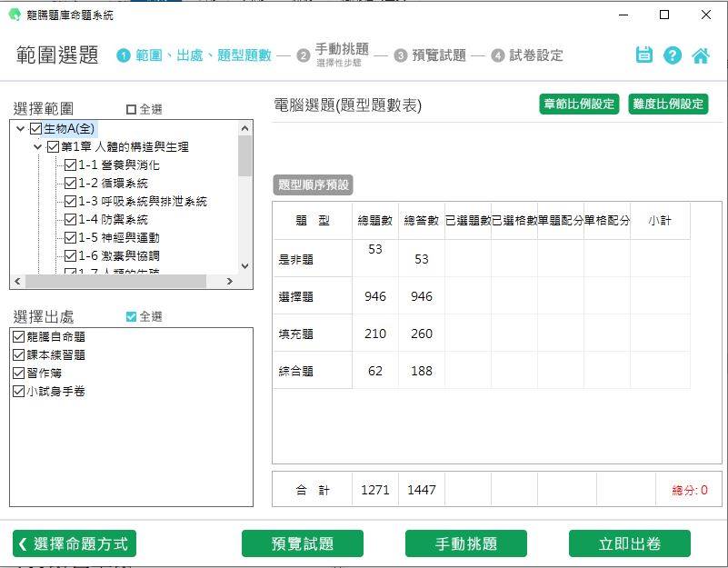This screenshot has width=728, height=568.
Task: Click the 946 總題數 value
Action: click(x=375, y=296)
